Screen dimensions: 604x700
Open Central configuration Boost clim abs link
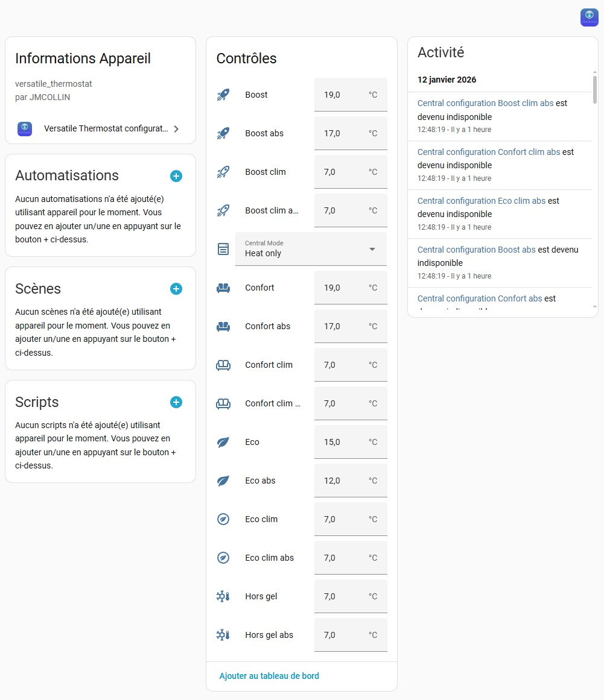point(485,103)
